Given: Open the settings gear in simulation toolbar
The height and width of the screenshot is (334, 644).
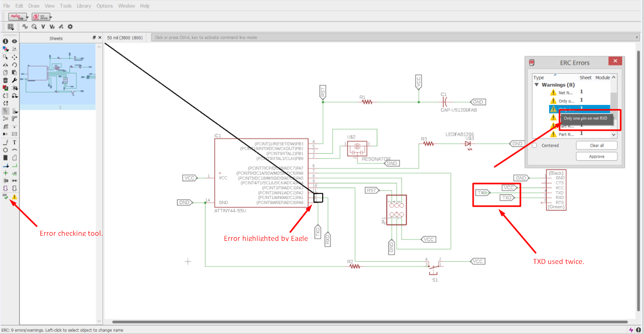Looking at the screenshot, I should [x=70, y=27].
